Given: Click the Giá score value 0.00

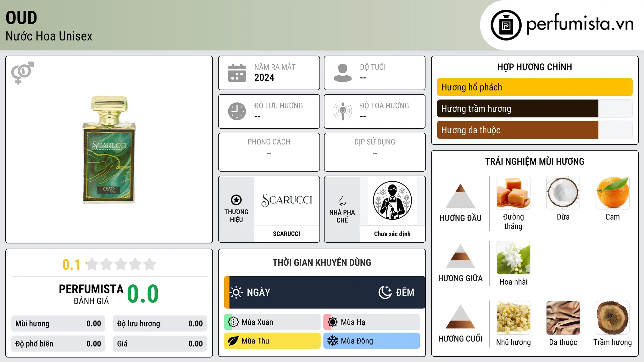Looking at the screenshot, I should click(196, 344).
